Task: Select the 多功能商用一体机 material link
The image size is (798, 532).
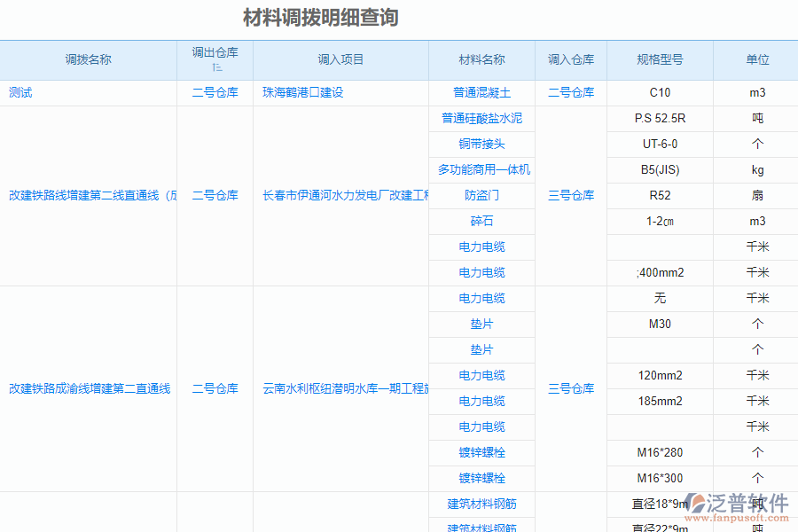Action: 481,169
